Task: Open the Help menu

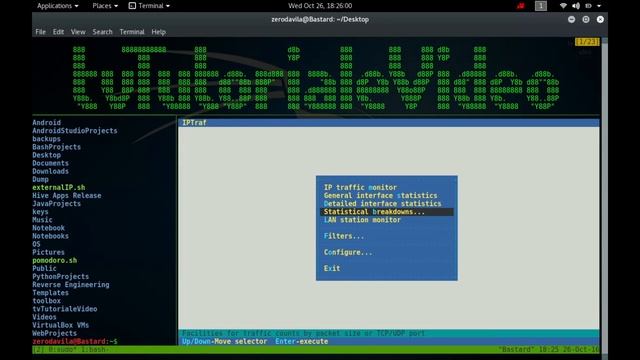Action: 158,32
